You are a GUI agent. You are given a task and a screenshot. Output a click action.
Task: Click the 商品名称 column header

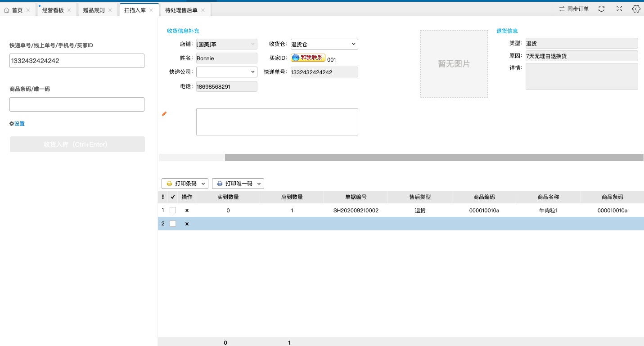click(x=548, y=197)
